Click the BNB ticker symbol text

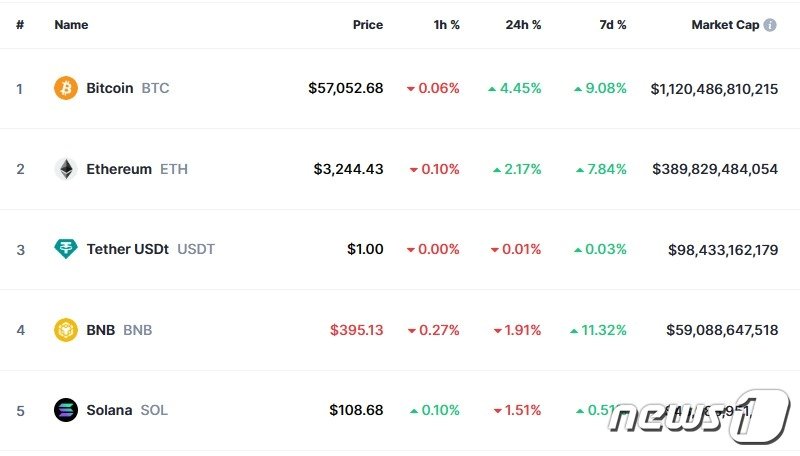138,330
